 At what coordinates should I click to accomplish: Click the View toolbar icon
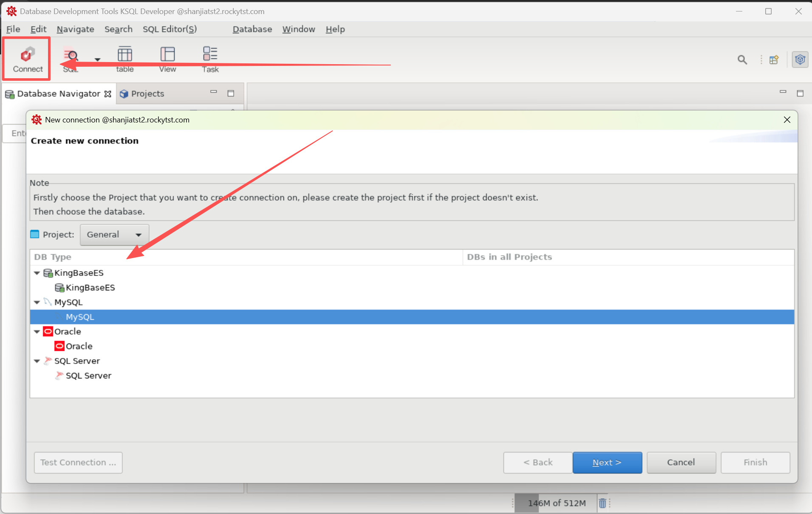tap(167, 60)
